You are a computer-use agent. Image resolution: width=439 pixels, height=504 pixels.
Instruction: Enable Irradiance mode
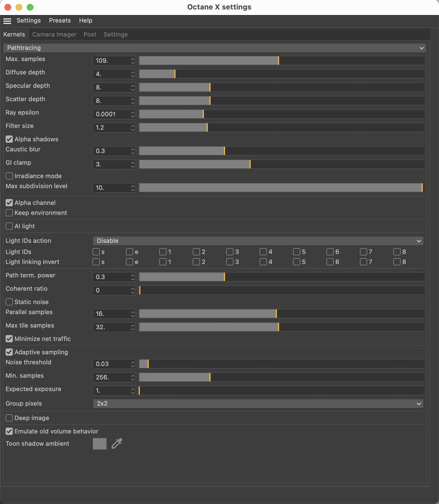tap(9, 176)
